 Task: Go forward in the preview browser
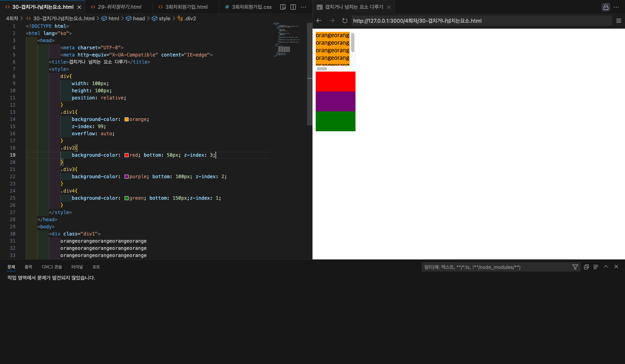pyautogui.click(x=332, y=21)
